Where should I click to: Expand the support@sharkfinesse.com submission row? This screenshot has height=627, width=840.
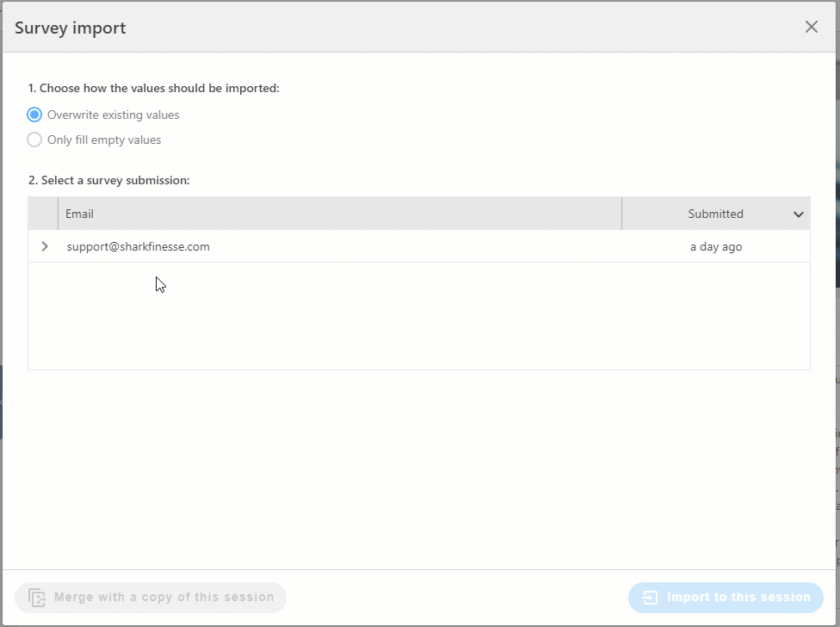click(x=45, y=246)
